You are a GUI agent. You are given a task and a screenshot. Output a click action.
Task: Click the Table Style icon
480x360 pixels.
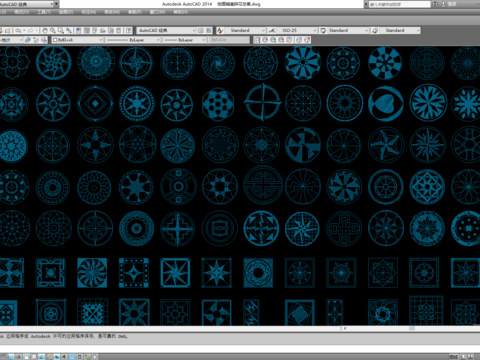click(323, 30)
